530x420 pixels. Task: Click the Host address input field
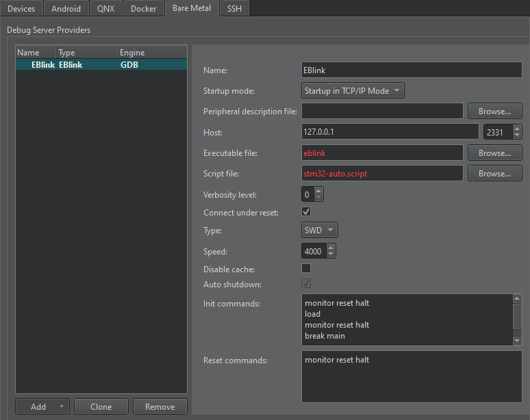tap(389, 132)
